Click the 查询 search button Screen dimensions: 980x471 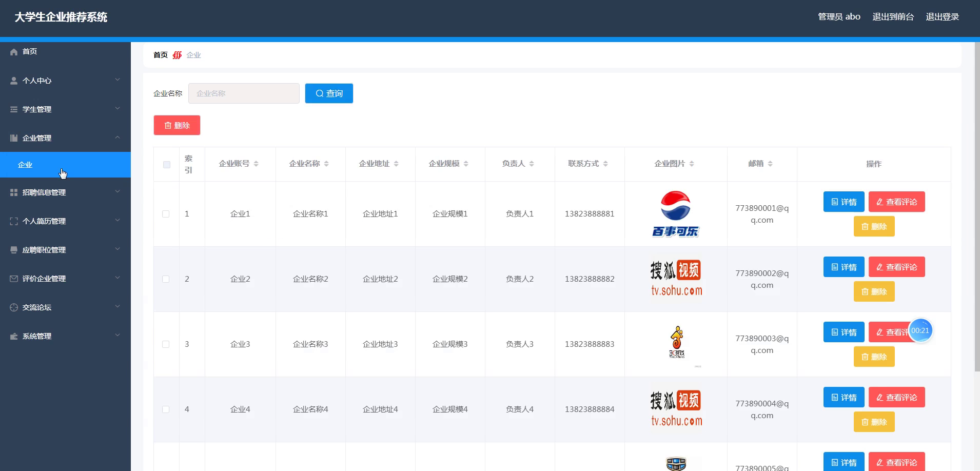[329, 93]
